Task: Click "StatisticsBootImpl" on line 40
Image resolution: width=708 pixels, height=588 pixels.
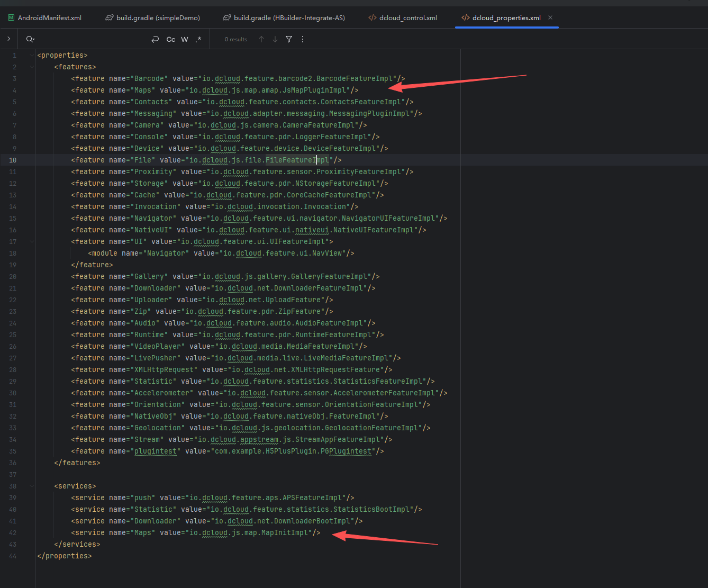Action: [x=371, y=509]
